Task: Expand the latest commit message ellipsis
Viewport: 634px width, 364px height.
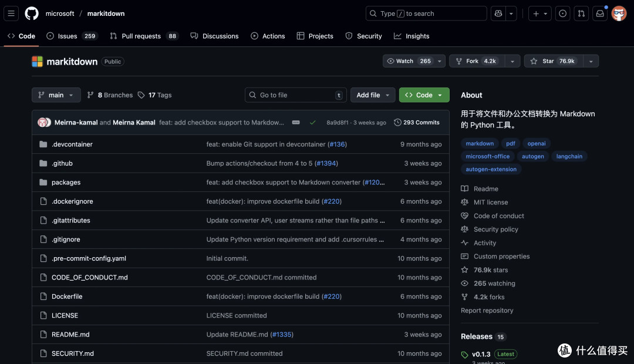Action: click(x=296, y=123)
